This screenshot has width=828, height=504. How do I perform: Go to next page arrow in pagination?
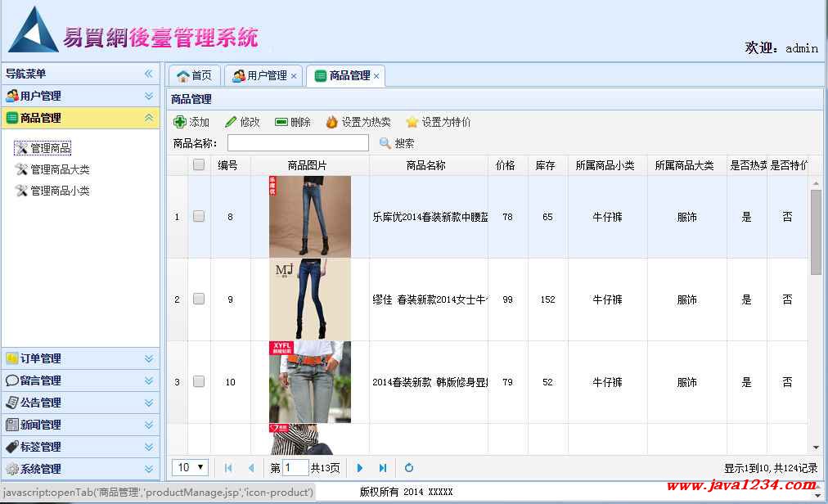point(360,468)
